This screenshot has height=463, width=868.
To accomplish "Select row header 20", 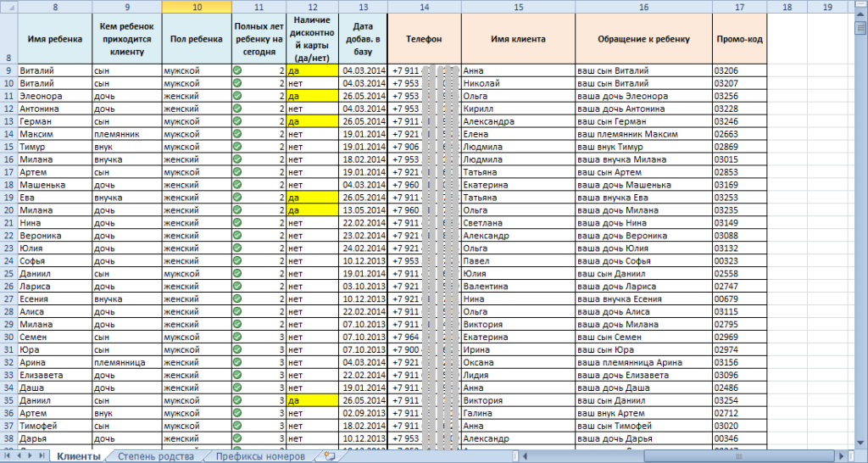I will tap(8, 210).
